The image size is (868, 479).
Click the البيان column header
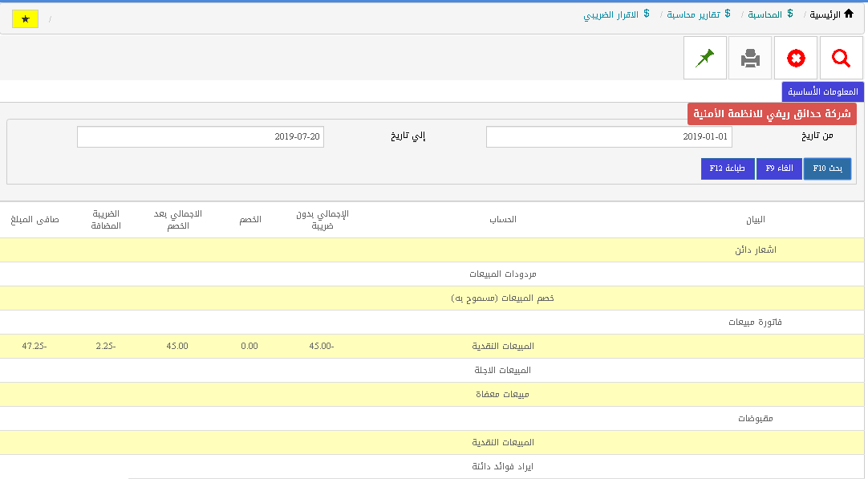point(755,220)
